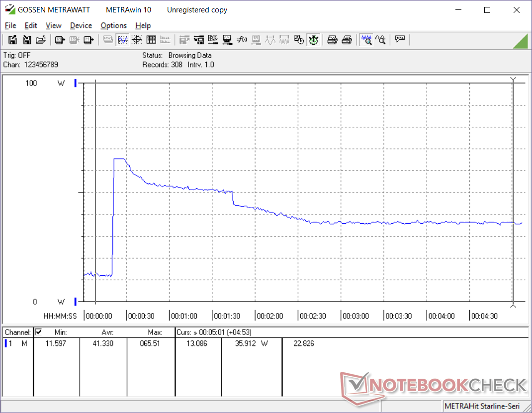The image size is (532, 413).
Task: Open the View menu
Action: point(53,25)
